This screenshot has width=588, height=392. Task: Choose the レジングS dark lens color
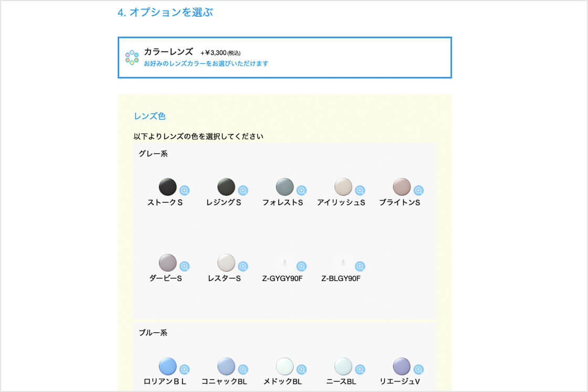[226, 187]
